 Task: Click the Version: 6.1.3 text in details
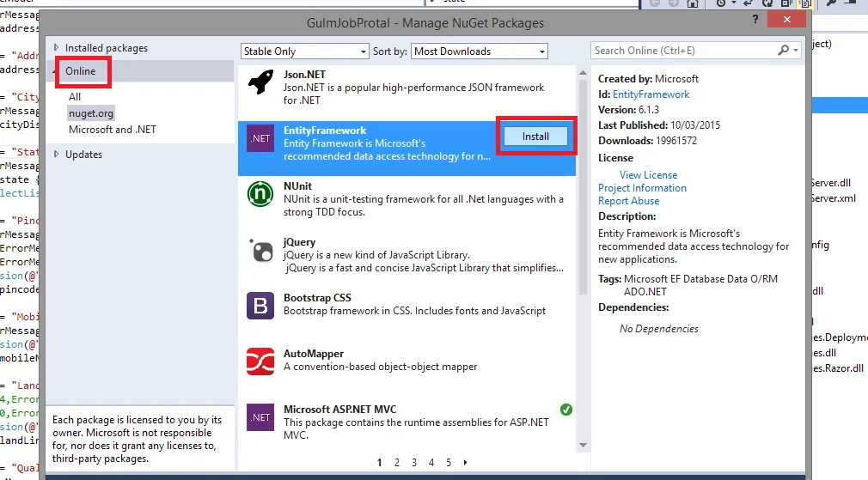[628, 110]
